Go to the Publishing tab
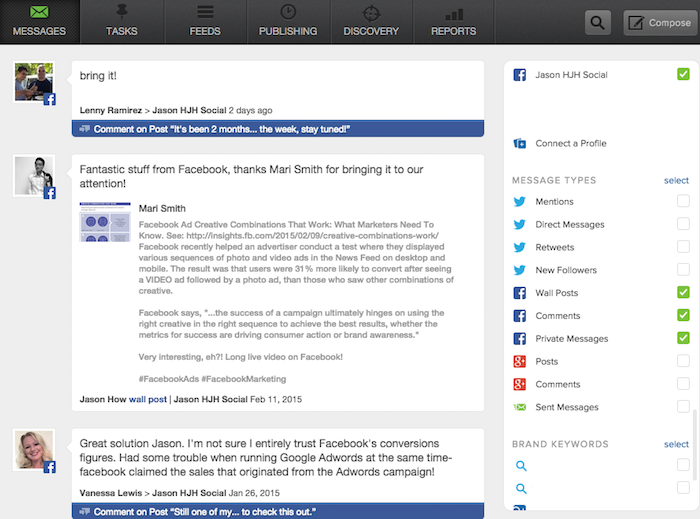Viewport: 700px width, 519px height. pos(288,21)
